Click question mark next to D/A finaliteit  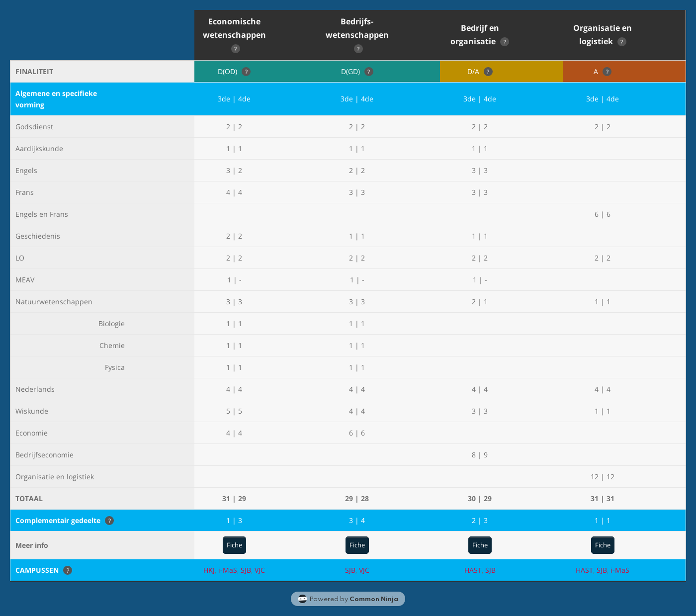point(488,72)
